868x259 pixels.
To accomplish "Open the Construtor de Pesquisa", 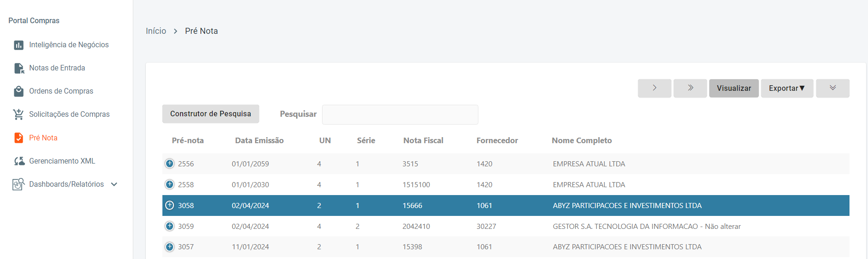I will (211, 114).
